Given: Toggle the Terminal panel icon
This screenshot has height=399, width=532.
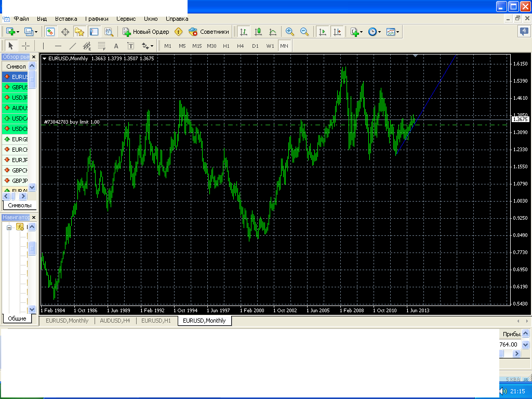Looking at the screenshot, I should pyautogui.click(x=94, y=32).
